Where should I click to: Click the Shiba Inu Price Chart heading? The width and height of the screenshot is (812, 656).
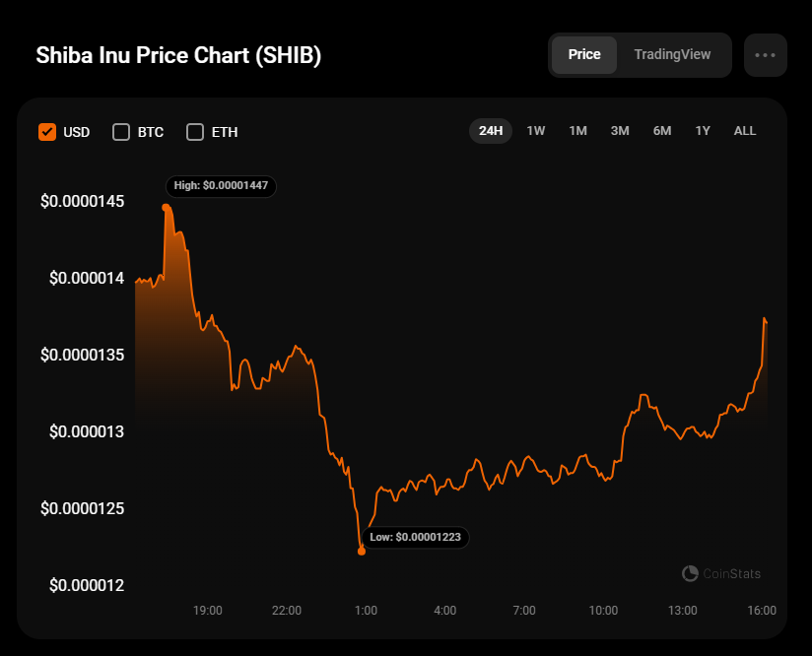tap(178, 55)
